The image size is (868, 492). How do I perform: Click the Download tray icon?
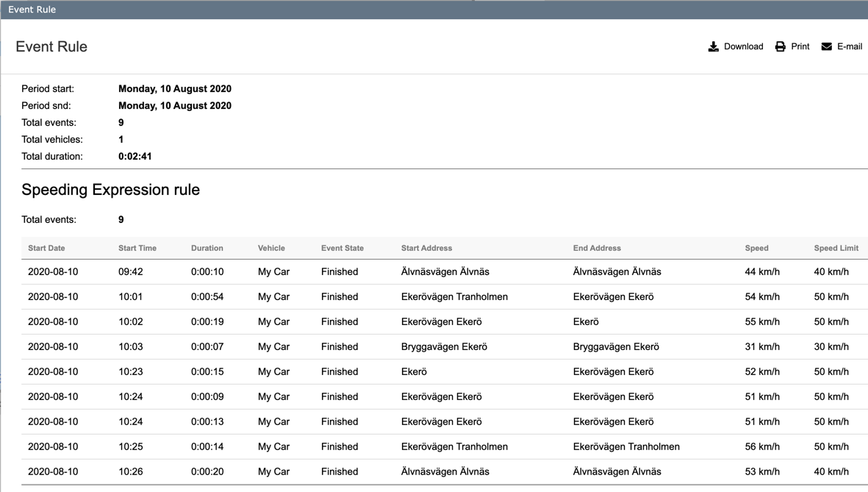tap(713, 46)
